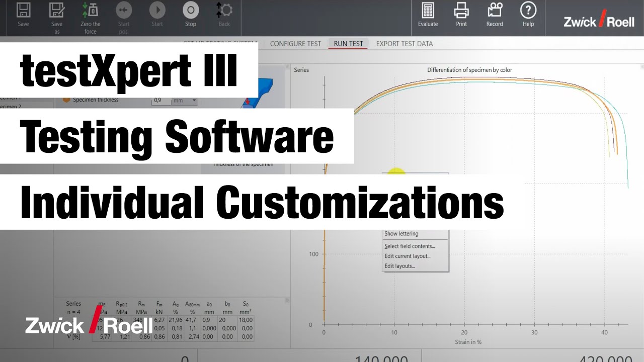
Task: Click the Save as icon
Action: tap(57, 10)
